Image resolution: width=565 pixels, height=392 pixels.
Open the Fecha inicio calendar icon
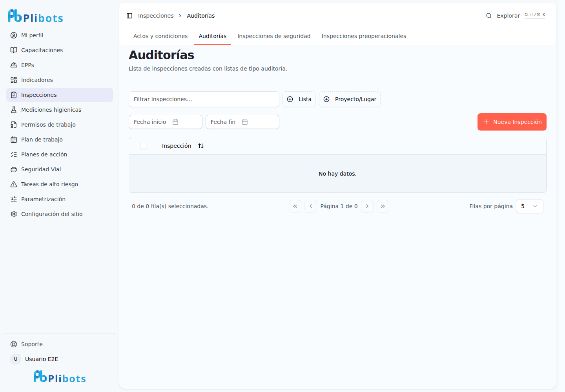point(175,122)
